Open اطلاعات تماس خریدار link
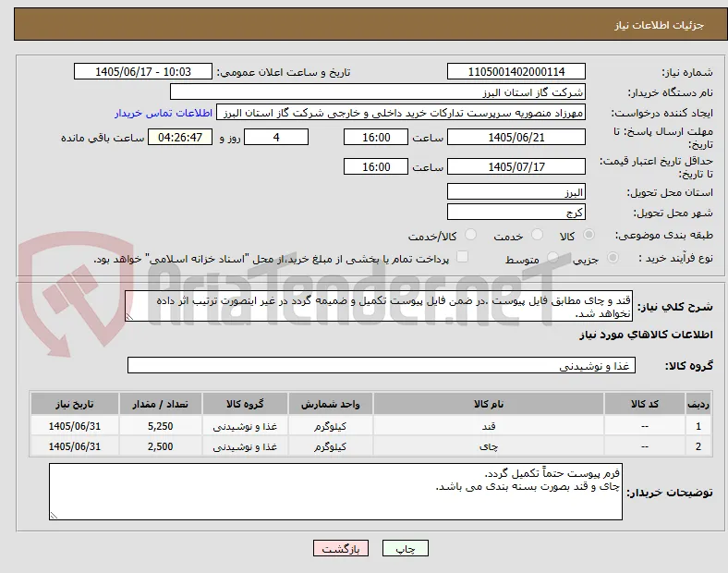The width and height of the screenshot is (728, 573). tap(164, 113)
